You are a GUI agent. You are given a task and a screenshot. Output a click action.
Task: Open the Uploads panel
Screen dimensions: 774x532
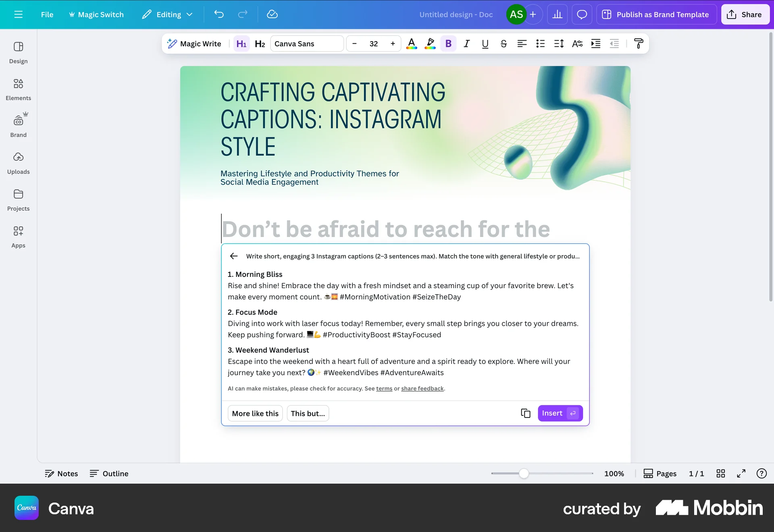pyautogui.click(x=18, y=163)
